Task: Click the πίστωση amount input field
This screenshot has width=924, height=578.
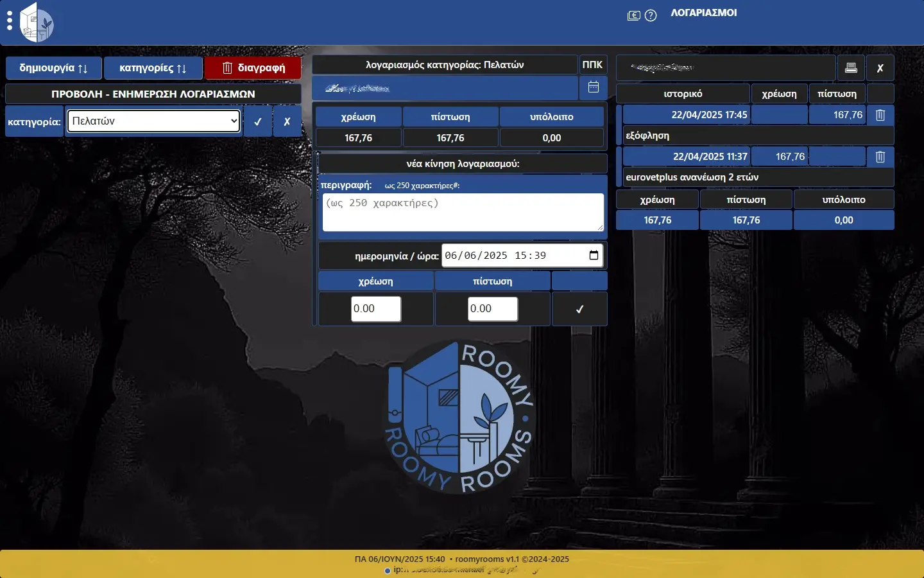Action: pyautogui.click(x=493, y=309)
